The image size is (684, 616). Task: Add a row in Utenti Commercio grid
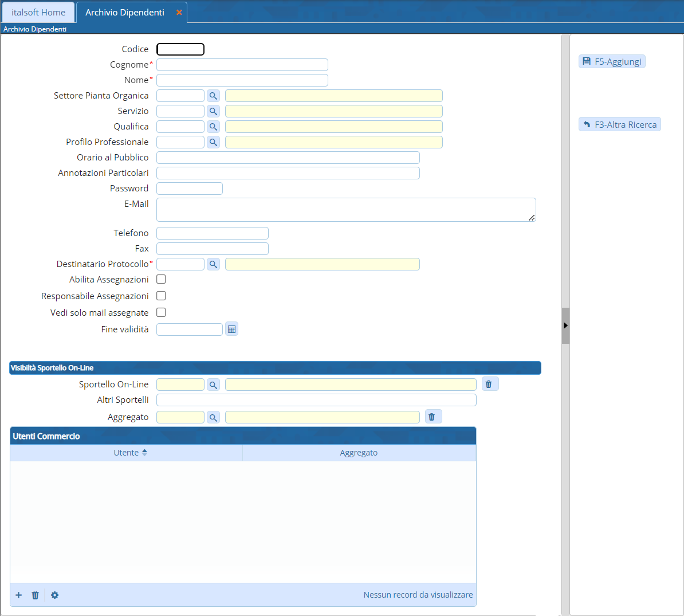click(19, 595)
